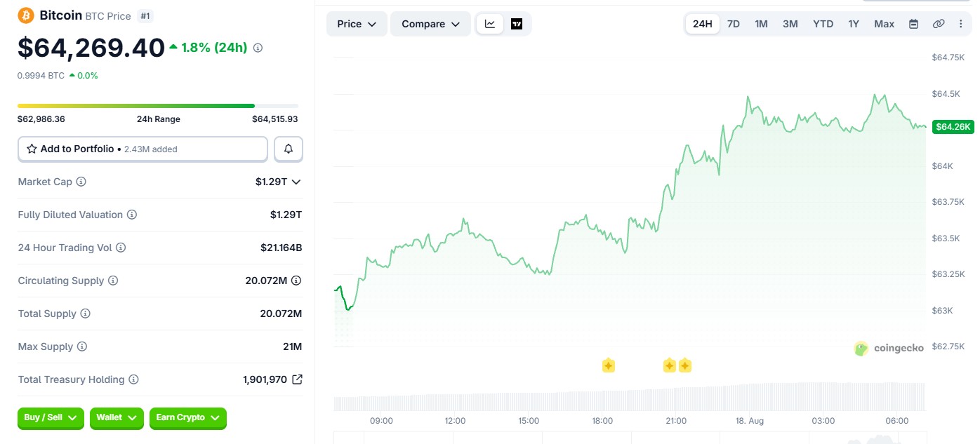The width and height of the screenshot is (980, 444).
Task: Click the info icon beside 1.8% (24h)
Action: click(258, 48)
